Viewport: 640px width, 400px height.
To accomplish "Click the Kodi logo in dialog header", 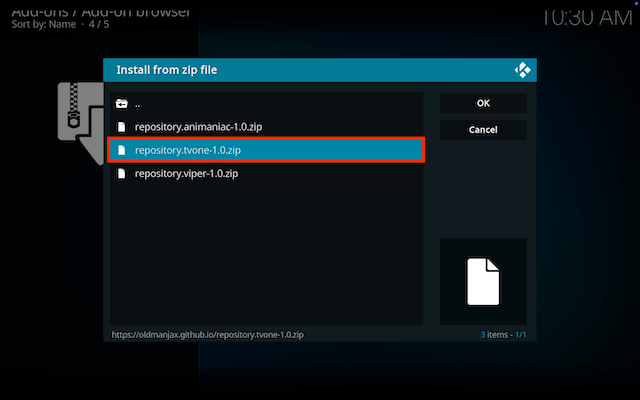I will (x=522, y=70).
